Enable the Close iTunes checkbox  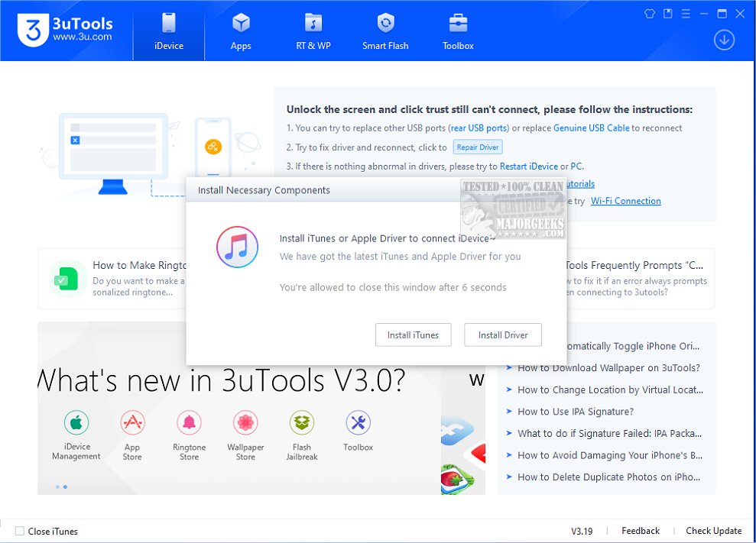(18, 531)
